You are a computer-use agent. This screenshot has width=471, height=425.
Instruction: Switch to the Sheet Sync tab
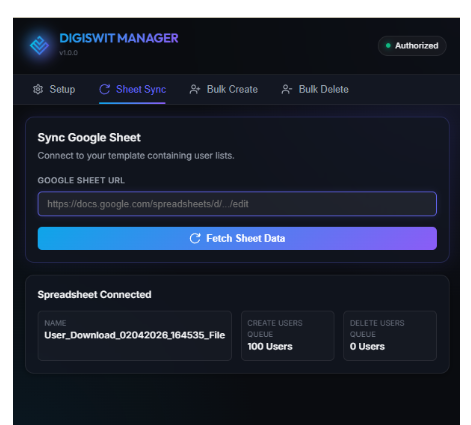[x=132, y=89]
